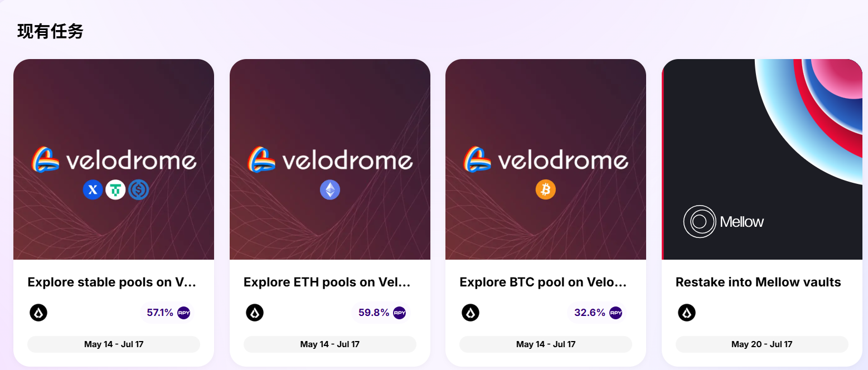Image resolution: width=868 pixels, height=370 pixels.
Task: Click the USDC token icon on stable pools card
Action: point(138,190)
